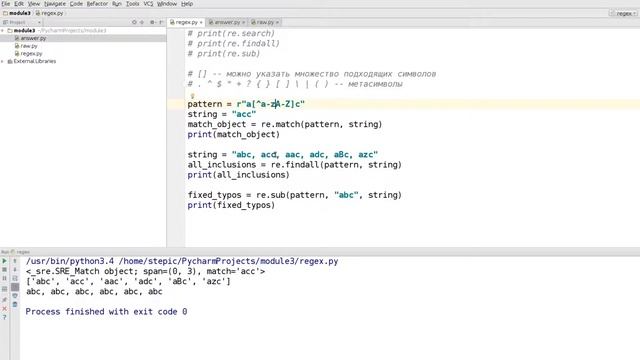
Task: Open the VCS menu
Action: tap(148, 4)
